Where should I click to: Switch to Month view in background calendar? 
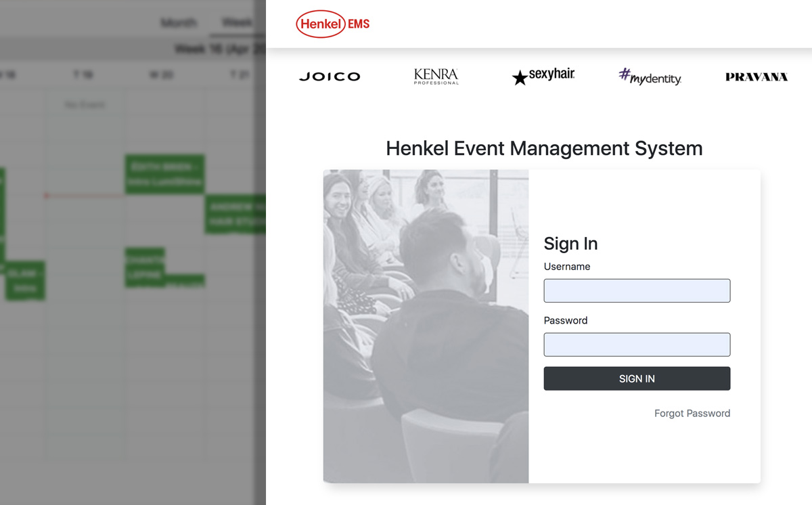(x=179, y=23)
